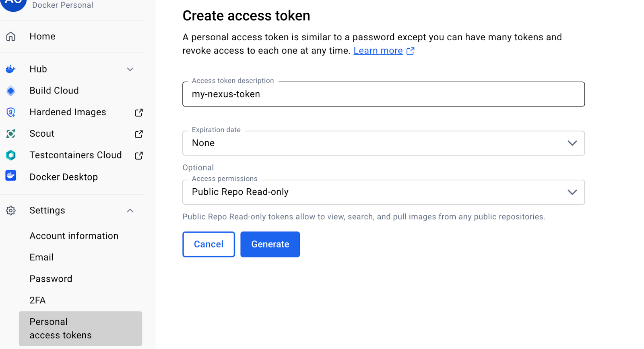The image size is (644, 349).
Task: Expand the Hub section in the sidebar
Action: click(130, 69)
